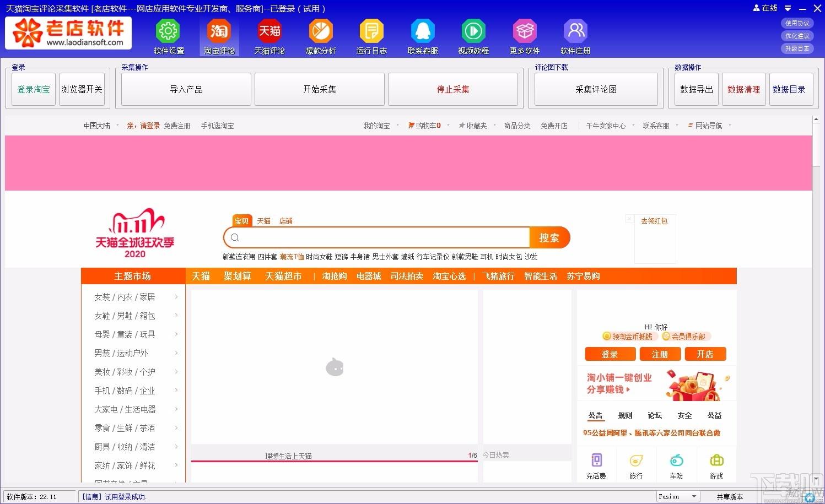Viewport: 825px width, 504px height.
Task: Expand the 网站导航 dropdown
Action: pyautogui.click(x=730, y=126)
